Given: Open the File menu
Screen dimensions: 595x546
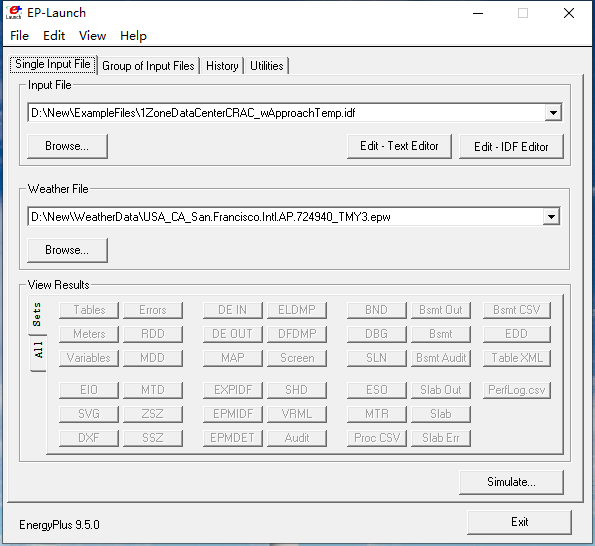Looking at the screenshot, I should click(19, 36).
